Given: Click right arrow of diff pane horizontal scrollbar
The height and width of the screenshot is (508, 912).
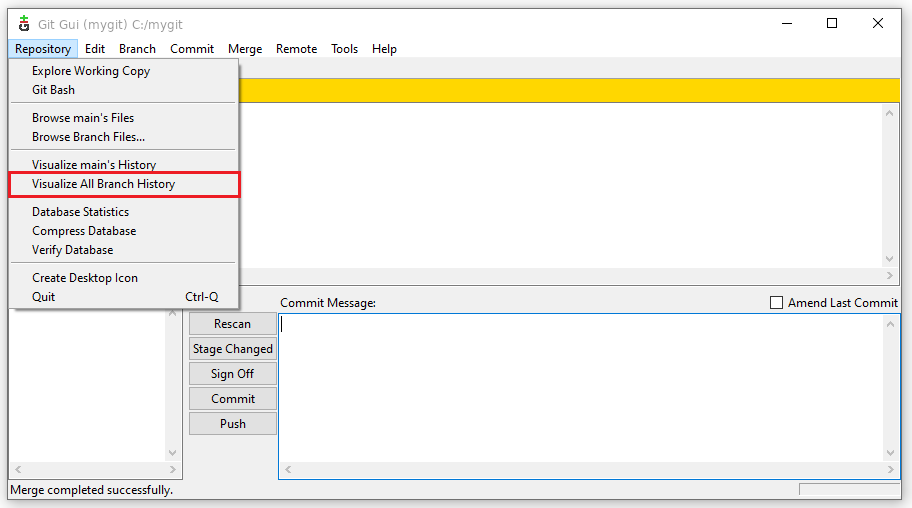Looking at the screenshot, I should 889,276.
